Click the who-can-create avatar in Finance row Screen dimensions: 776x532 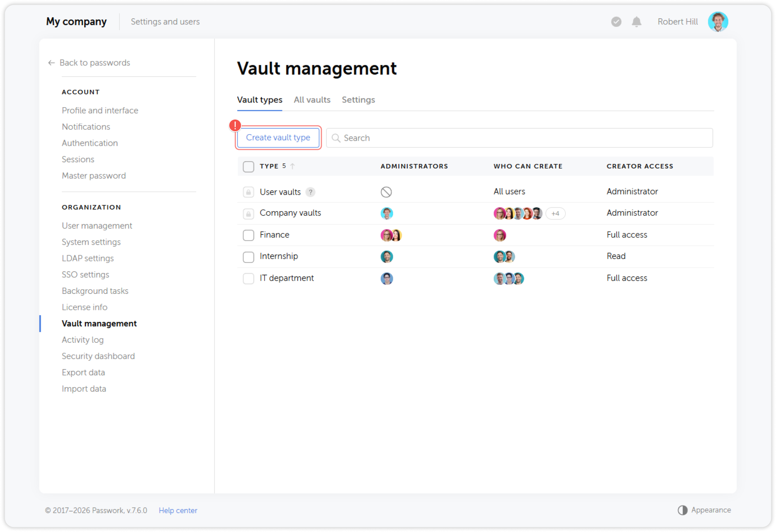499,235
